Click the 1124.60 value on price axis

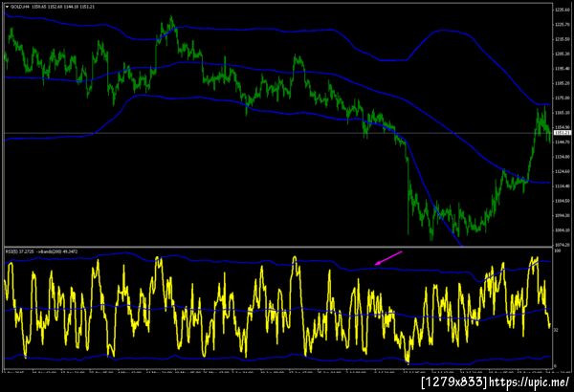click(x=563, y=171)
